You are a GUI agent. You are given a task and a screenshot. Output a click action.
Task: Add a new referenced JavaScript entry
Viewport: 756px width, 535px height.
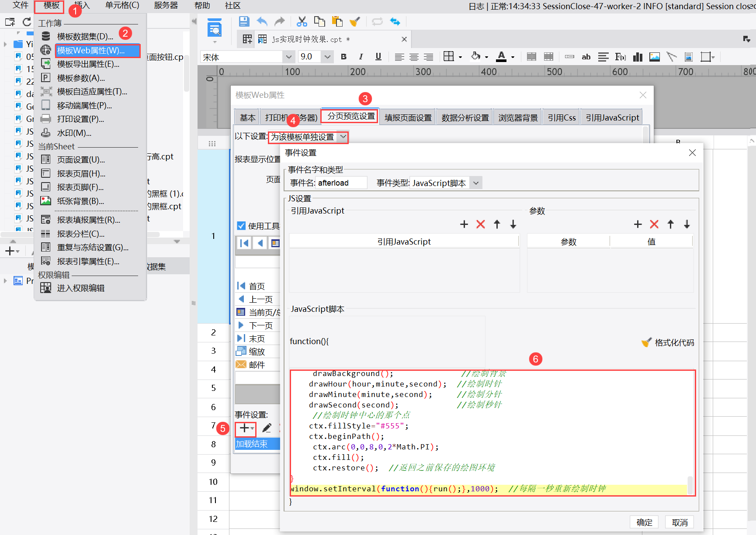pyautogui.click(x=464, y=224)
